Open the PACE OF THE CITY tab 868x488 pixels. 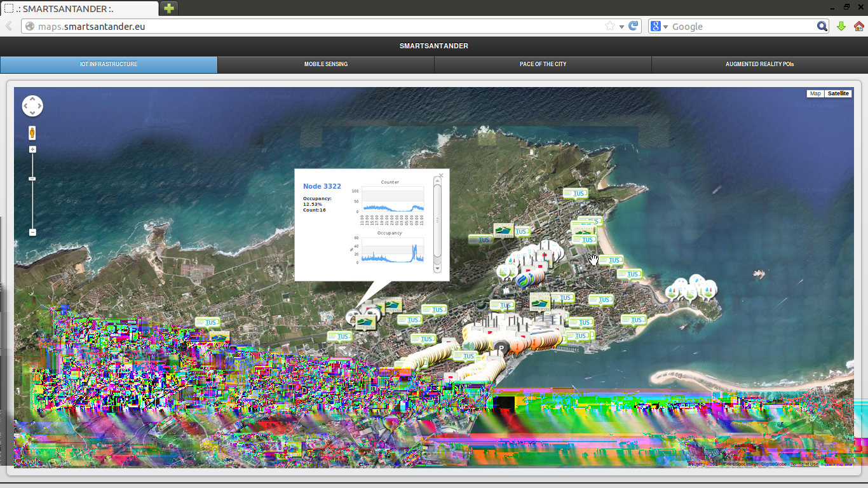click(543, 64)
